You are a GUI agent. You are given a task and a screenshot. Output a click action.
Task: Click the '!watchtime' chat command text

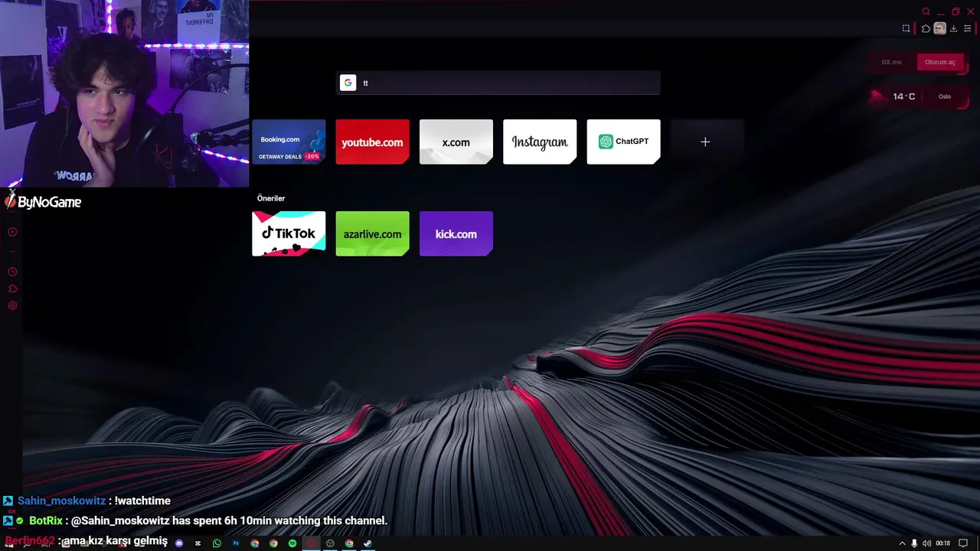[x=142, y=500]
